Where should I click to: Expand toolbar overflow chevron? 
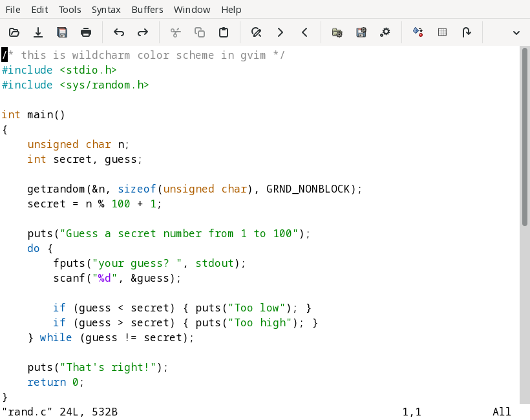[516, 33]
